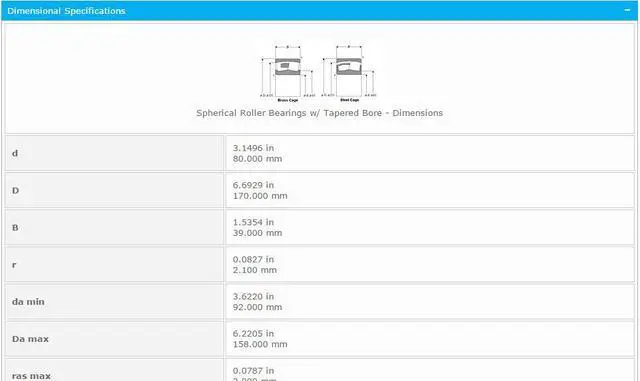The height and width of the screenshot is (381, 640).
Task: Select the 'ras max' row label
Action: pyautogui.click(x=31, y=376)
